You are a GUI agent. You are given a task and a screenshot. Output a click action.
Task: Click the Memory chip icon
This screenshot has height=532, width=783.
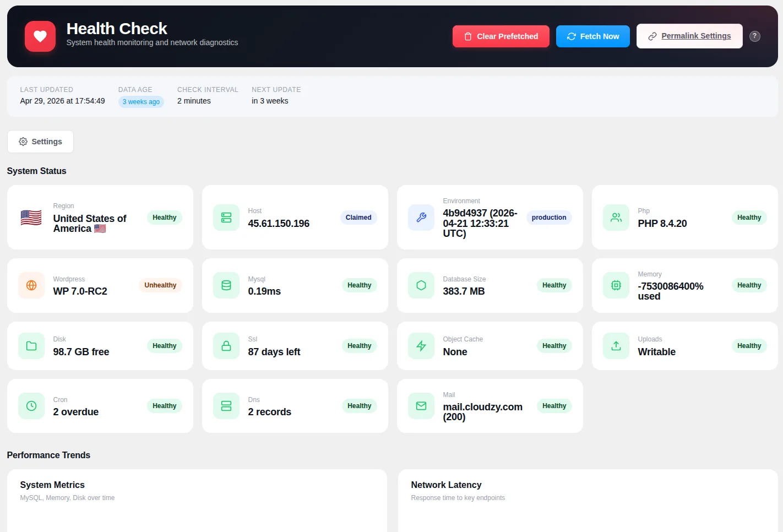(616, 285)
